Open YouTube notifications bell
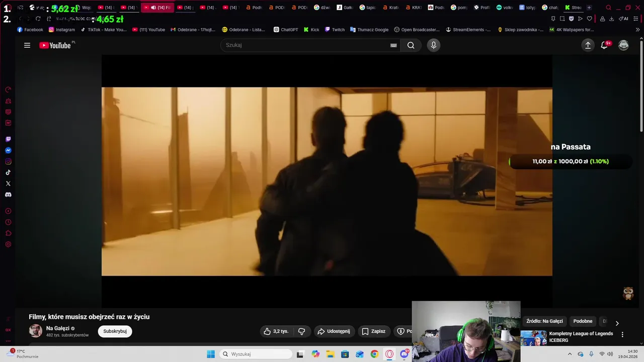The image size is (644, 362). pyautogui.click(x=605, y=45)
